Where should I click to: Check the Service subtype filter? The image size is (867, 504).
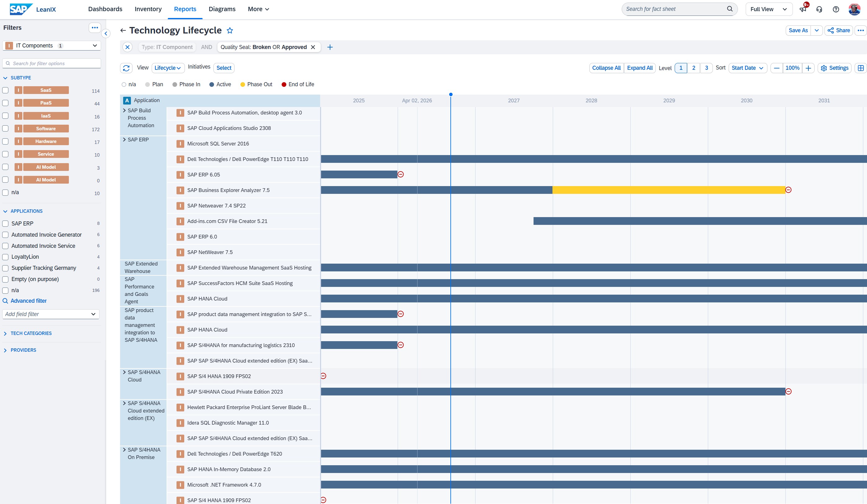coord(6,154)
